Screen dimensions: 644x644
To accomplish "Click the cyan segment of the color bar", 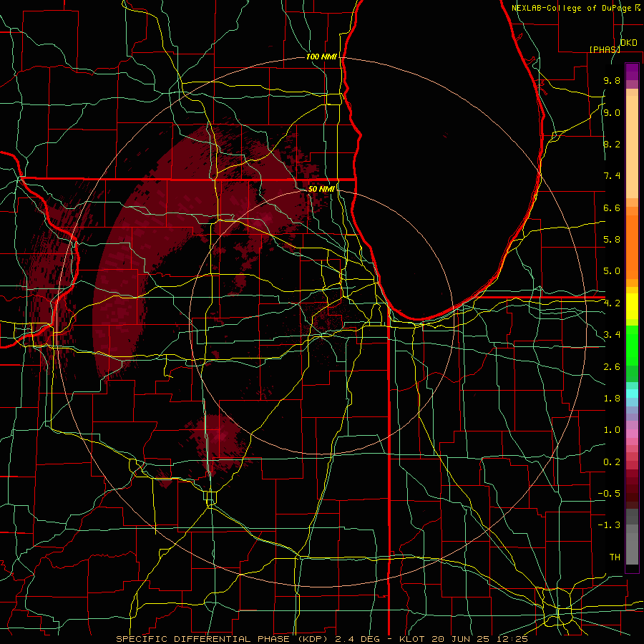I will (x=632, y=394).
